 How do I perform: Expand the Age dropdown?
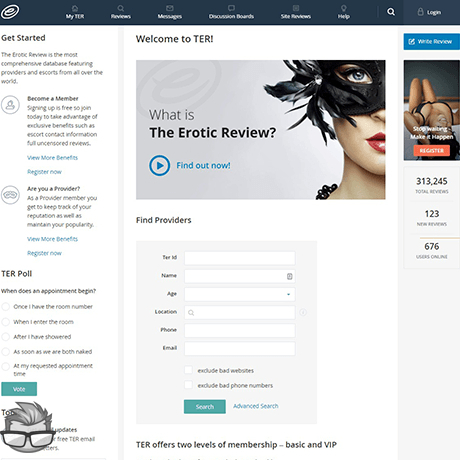coord(240,294)
